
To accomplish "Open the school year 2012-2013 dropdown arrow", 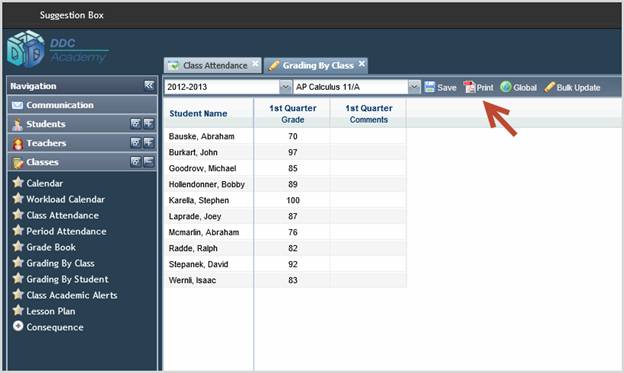I will pos(285,87).
